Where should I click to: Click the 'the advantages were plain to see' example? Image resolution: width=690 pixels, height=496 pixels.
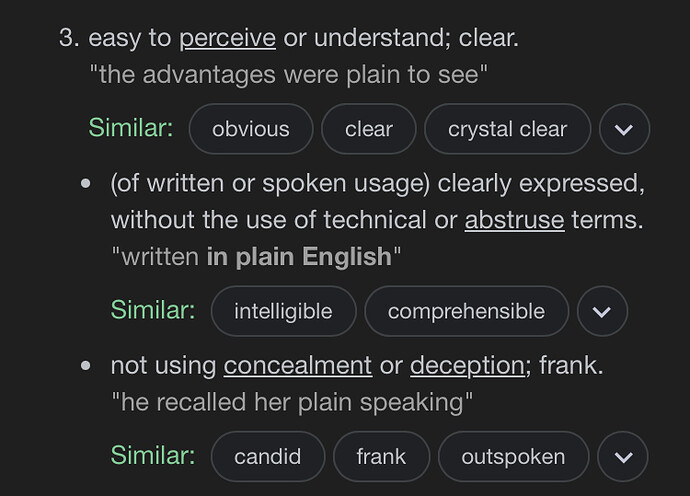[289, 74]
